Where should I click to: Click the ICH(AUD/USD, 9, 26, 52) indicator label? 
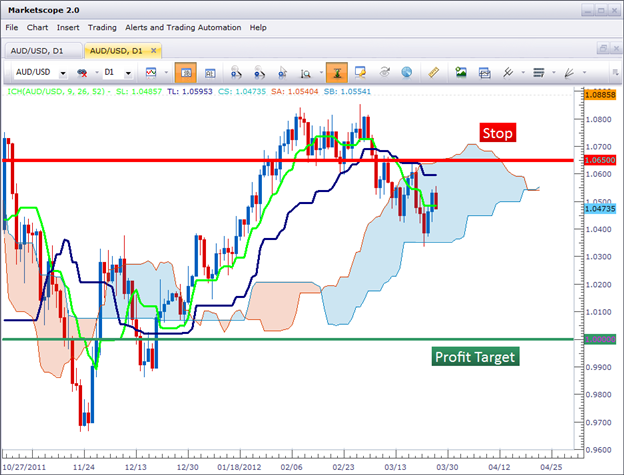tap(56, 91)
